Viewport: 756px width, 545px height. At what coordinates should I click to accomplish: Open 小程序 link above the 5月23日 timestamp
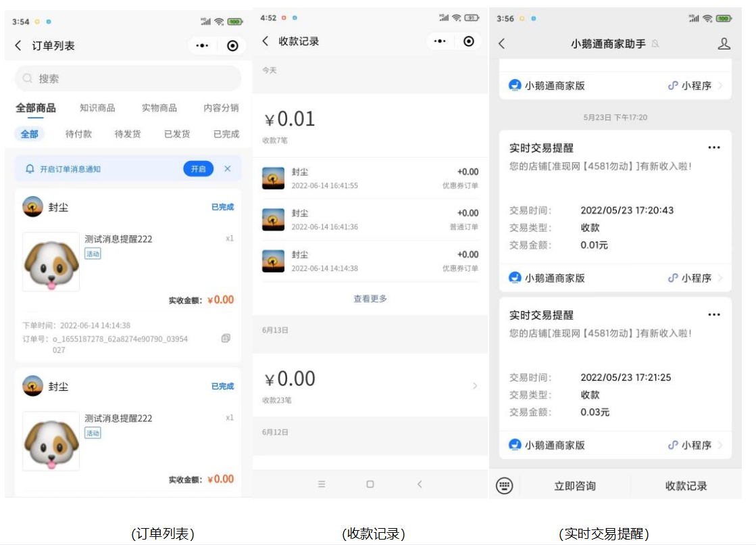click(x=695, y=85)
